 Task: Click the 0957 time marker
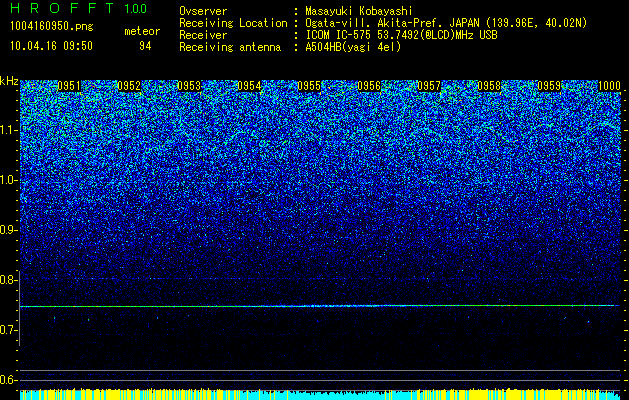click(x=429, y=86)
